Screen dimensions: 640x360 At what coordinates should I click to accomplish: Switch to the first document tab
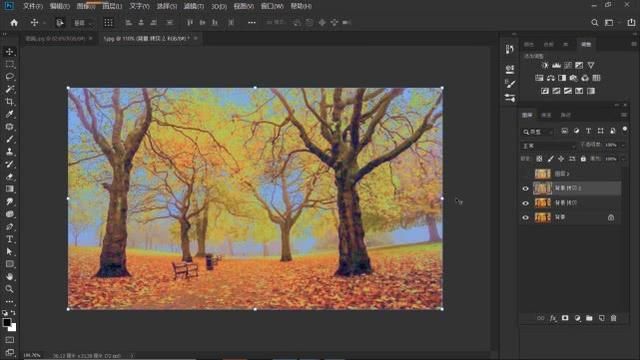click(x=55, y=38)
